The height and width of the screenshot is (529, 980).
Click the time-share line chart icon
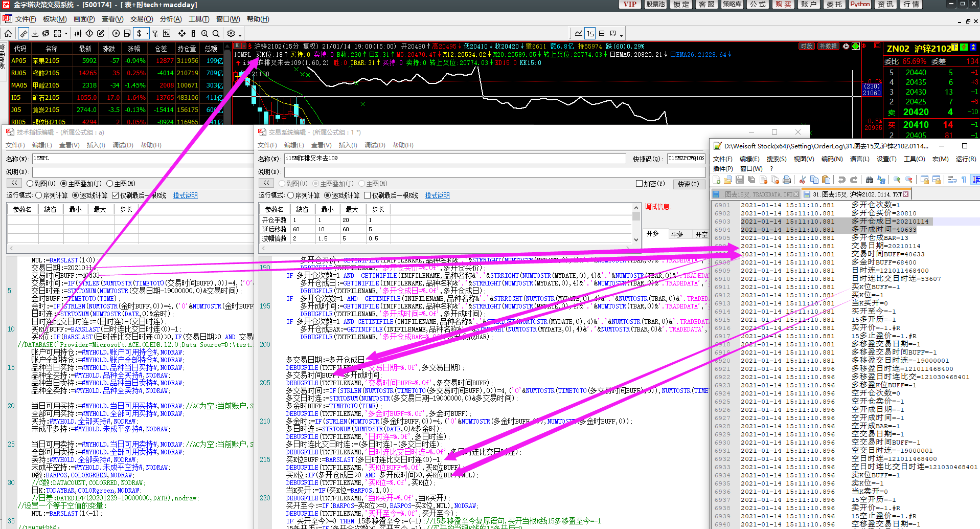(579, 33)
